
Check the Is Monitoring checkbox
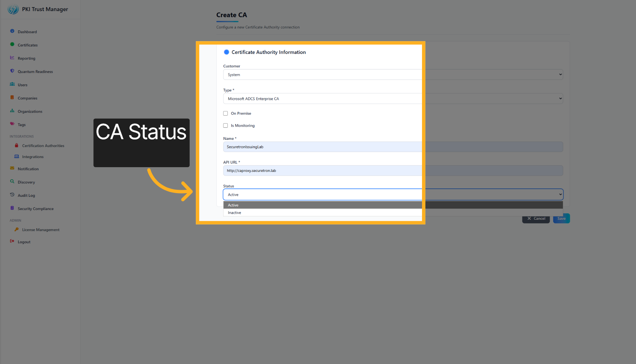coord(225,125)
